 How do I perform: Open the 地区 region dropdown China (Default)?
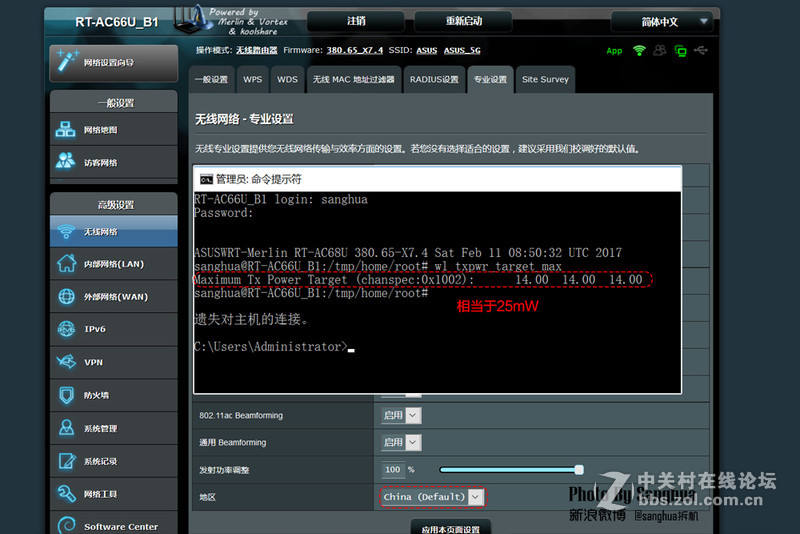433,497
